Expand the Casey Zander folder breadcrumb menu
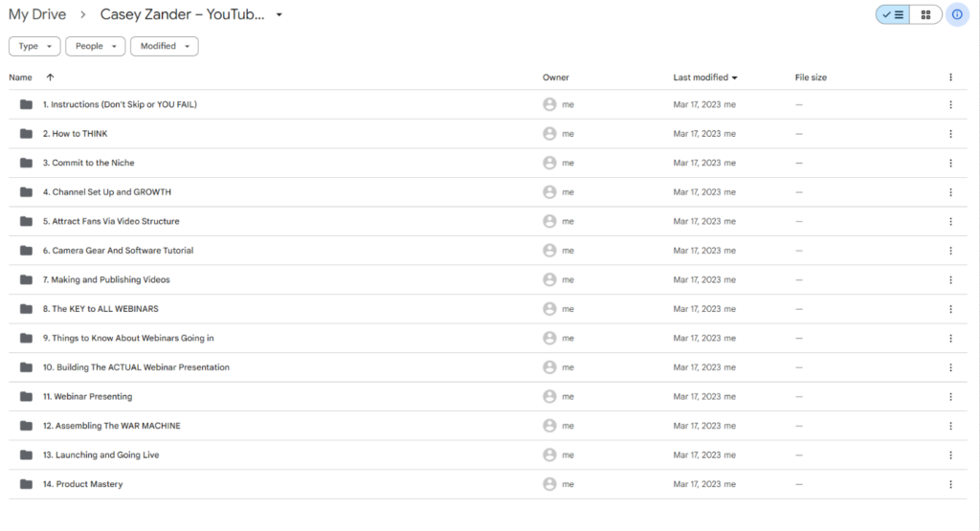 pyautogui.click(x=278, y=15)
